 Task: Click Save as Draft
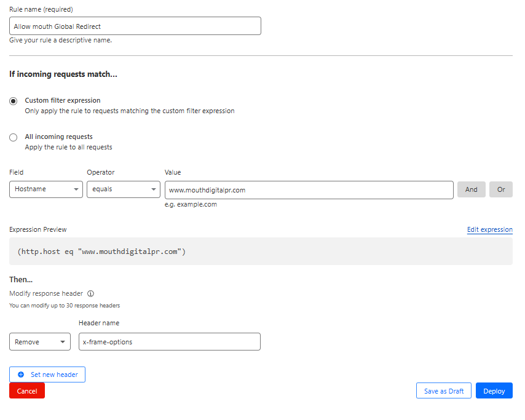(x=443, y=391)
